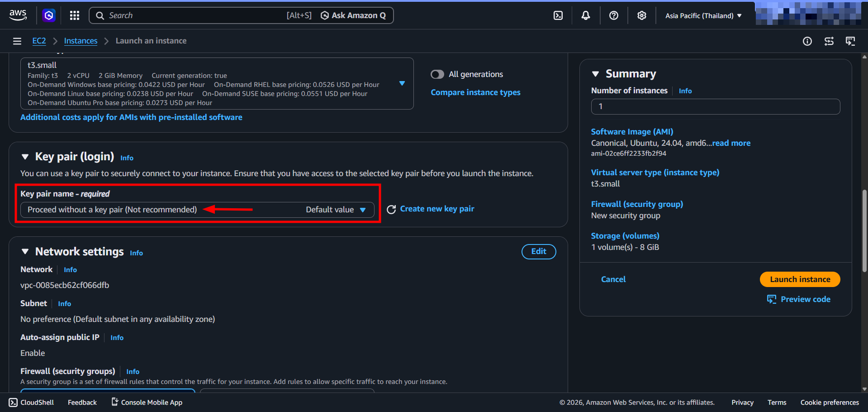The height and width of the screenshot is (412, 868).
Task: Open the Info link beside Network
Action: pos(70,270)
